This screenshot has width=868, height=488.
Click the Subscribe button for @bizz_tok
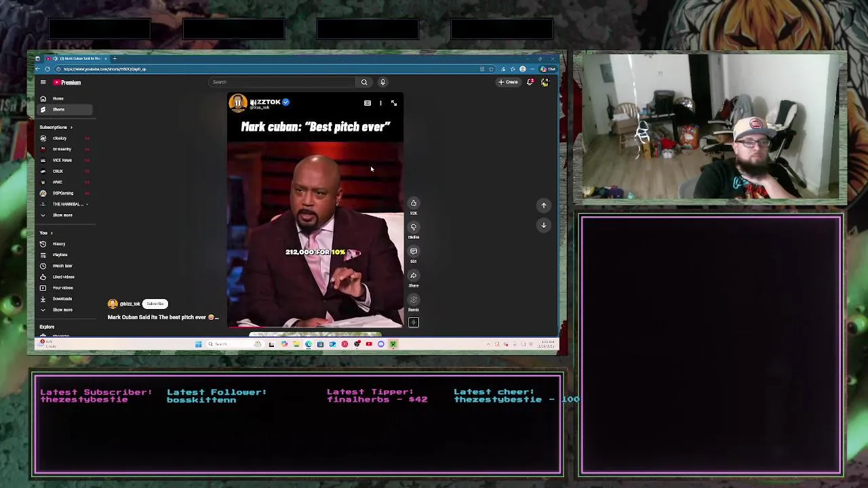coord(155,304)
